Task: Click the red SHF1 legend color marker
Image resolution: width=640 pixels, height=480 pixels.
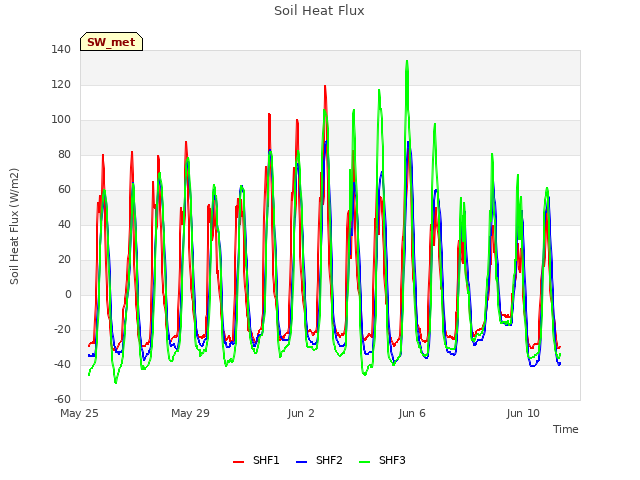Action: tap(238, 462)
